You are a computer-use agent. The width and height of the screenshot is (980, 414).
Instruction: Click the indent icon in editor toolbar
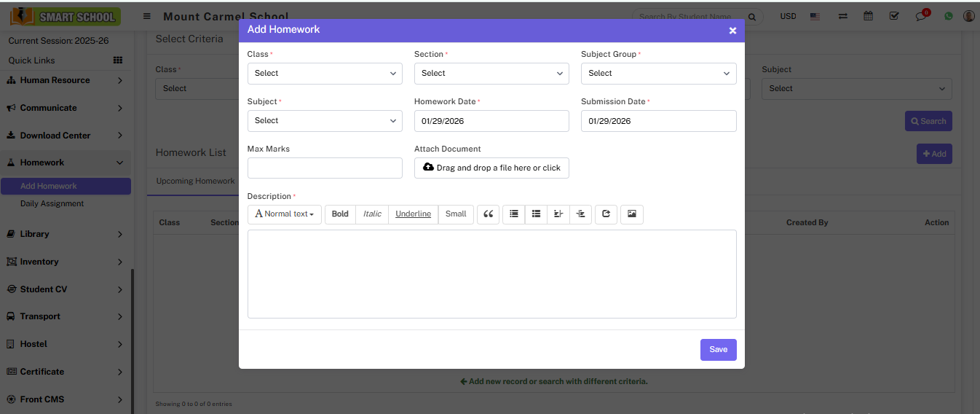coord(580,214)
